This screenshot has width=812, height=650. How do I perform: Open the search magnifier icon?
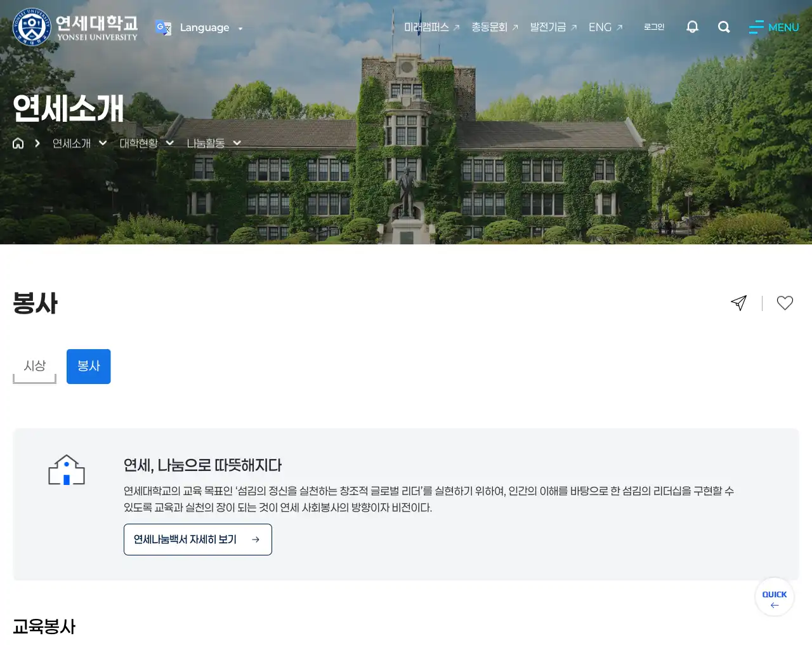coord(724,27)
